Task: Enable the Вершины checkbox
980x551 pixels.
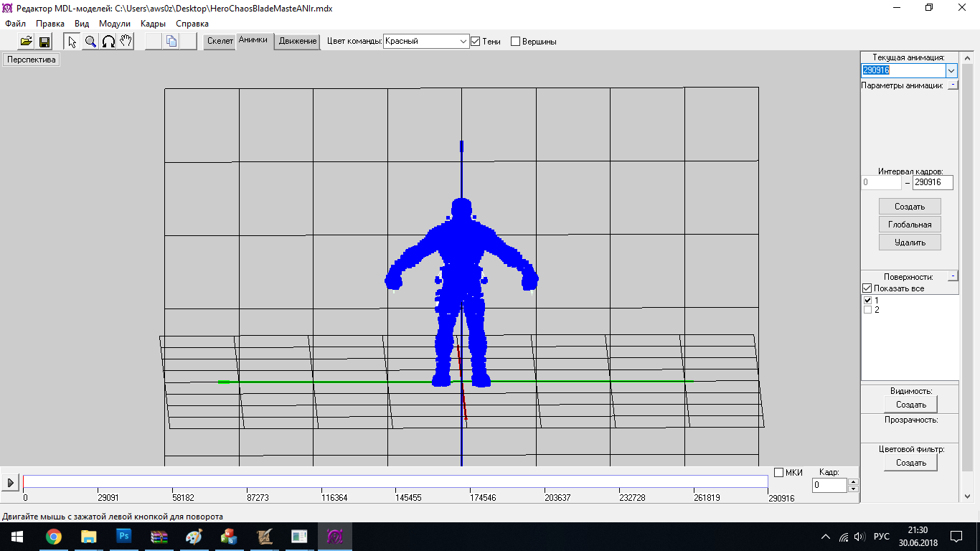Action: 515,42
